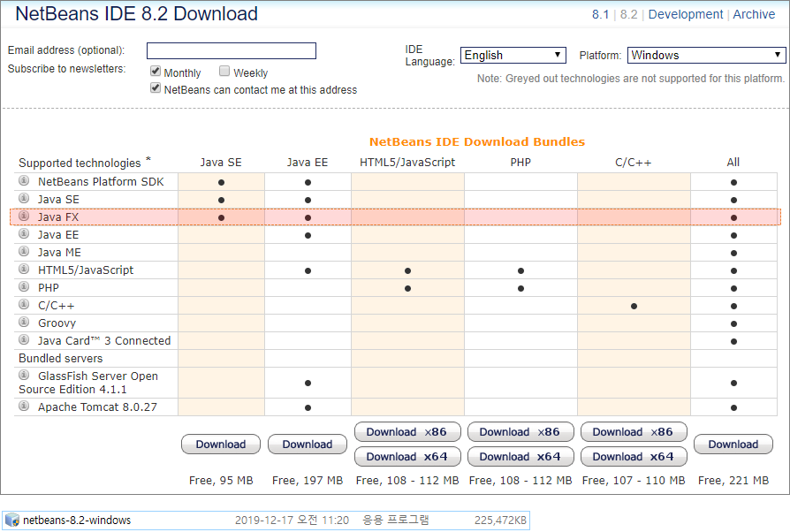The width and height of the screenshot is (790, 532).
Task: Click the Java SE column header
Action: [x=221, y=163]
